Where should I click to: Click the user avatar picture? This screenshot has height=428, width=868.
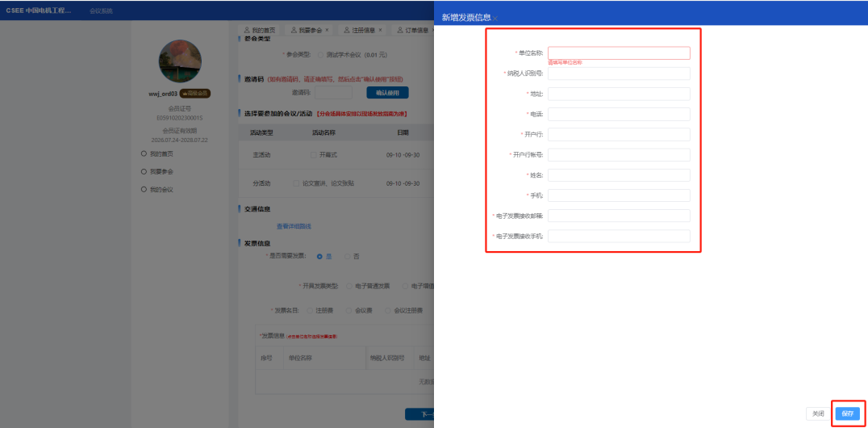[x=180, y=61]
